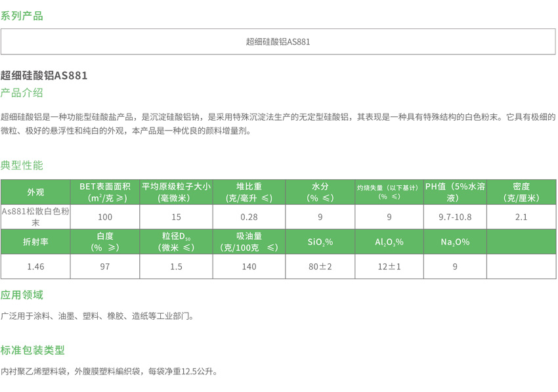Select the 超细硅酸铝AS881 product tab

click(278, 41)
